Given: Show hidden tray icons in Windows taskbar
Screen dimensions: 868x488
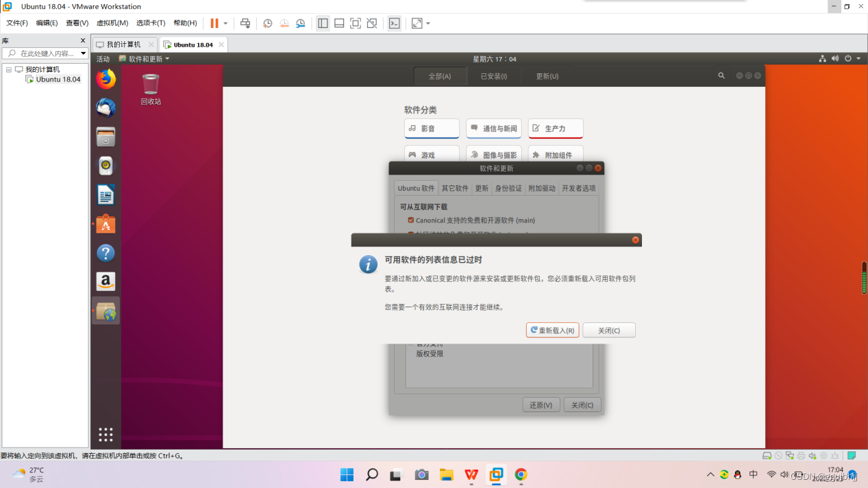Looking at the screenshot, I should (x=710, y=474).
